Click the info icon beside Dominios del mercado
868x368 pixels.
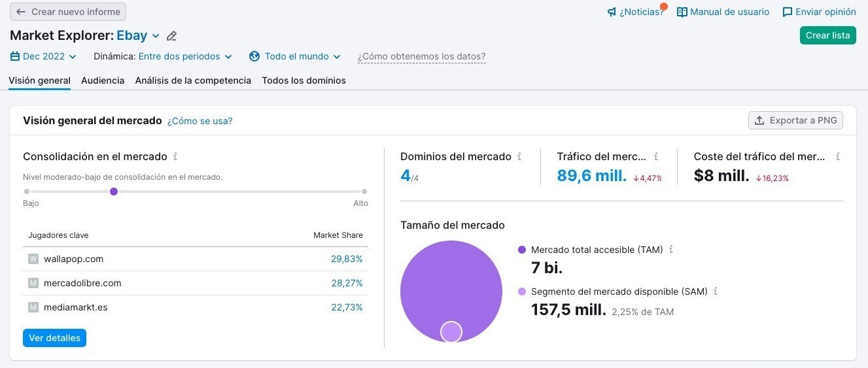519,157
